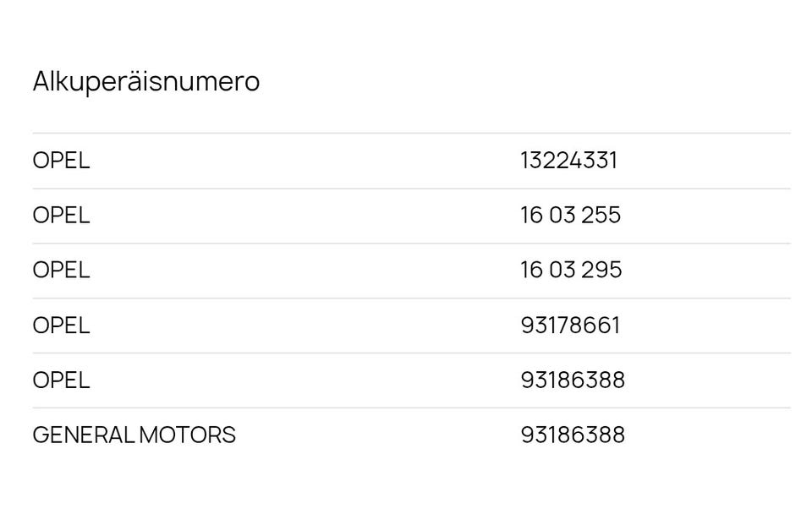Click the leading 16 in 16 03 255
Screen dimensions: 812x509
[531, 216]
